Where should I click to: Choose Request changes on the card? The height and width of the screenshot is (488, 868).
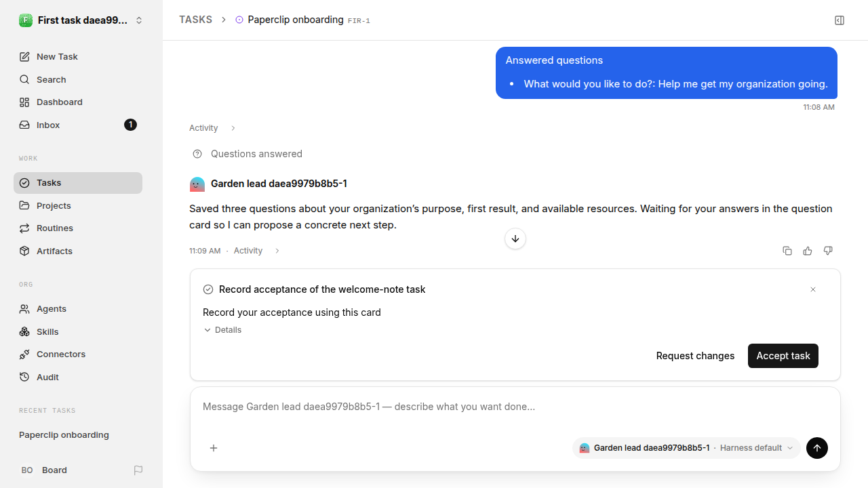tap(695, 356)
